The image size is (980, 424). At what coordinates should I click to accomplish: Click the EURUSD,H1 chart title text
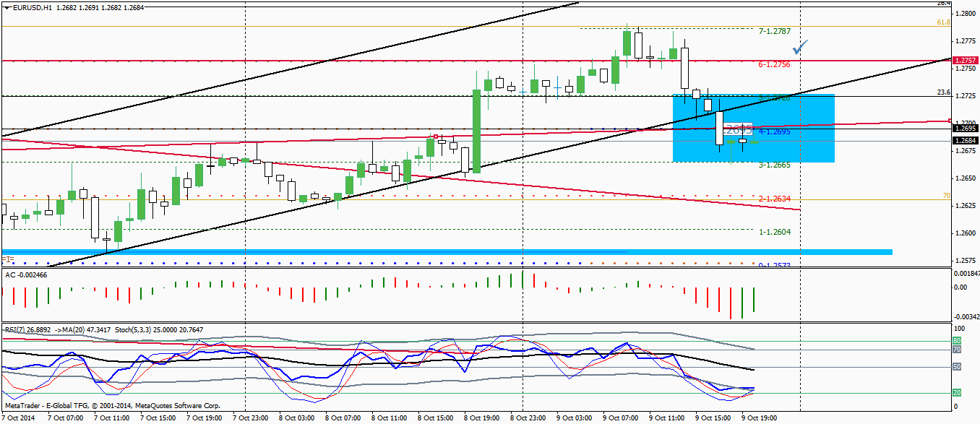click(31, 8)
